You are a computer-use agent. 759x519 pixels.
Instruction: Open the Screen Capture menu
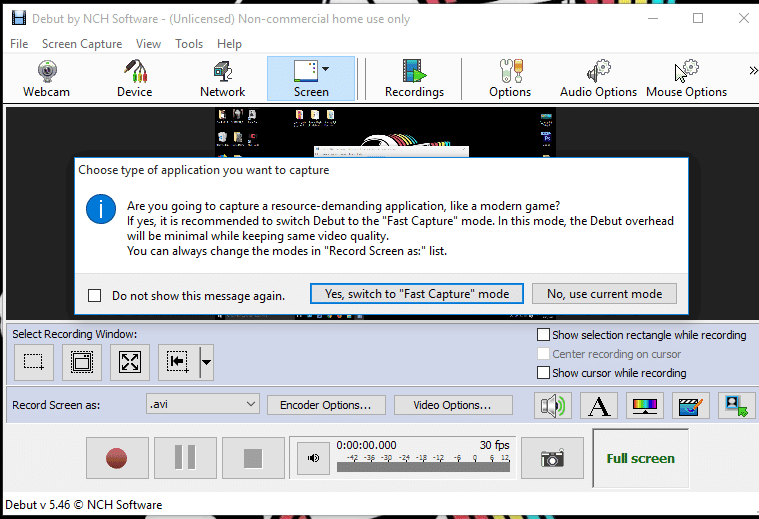[x=82, y=44]
